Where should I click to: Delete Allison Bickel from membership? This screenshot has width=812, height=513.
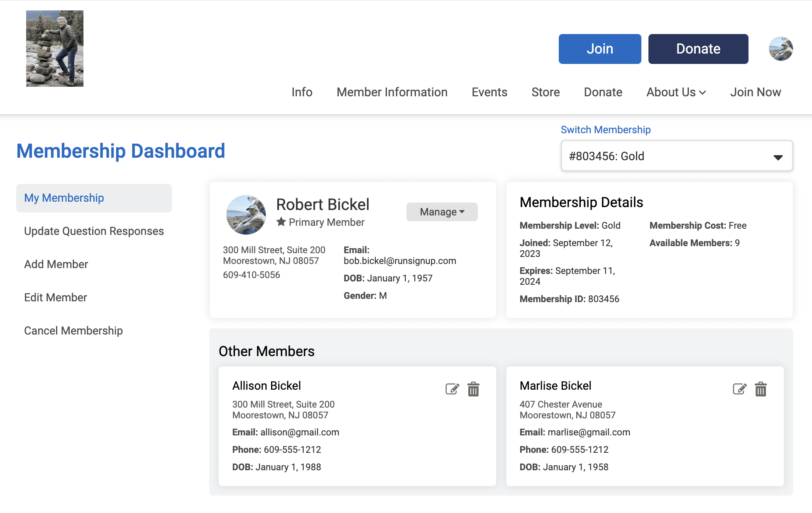(x=473, y=389)
